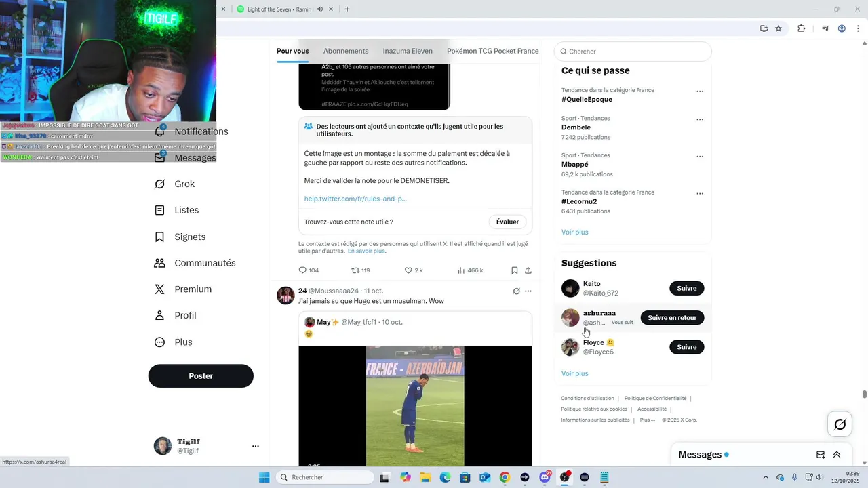Screen dimensions: 868x488
Task: Open the Notifications bell icon
Action: (160, 131)
